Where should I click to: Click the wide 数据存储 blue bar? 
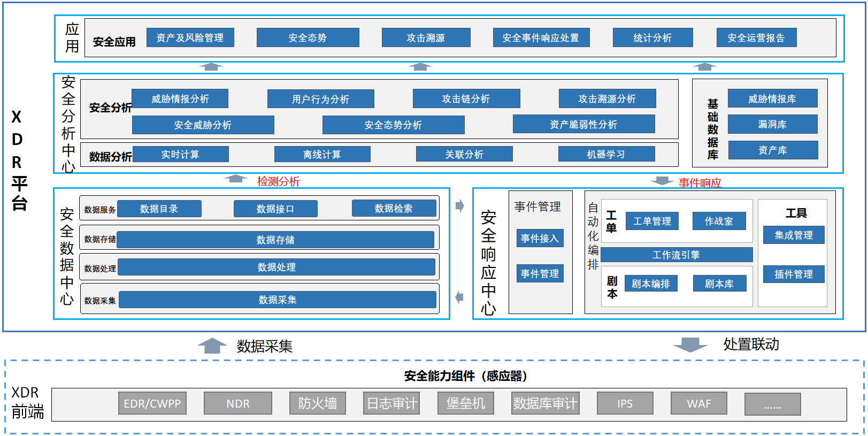click(275, 240)
